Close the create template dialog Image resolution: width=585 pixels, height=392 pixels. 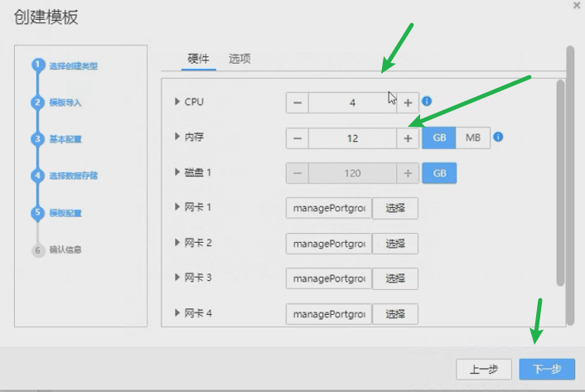coord(577,6)
